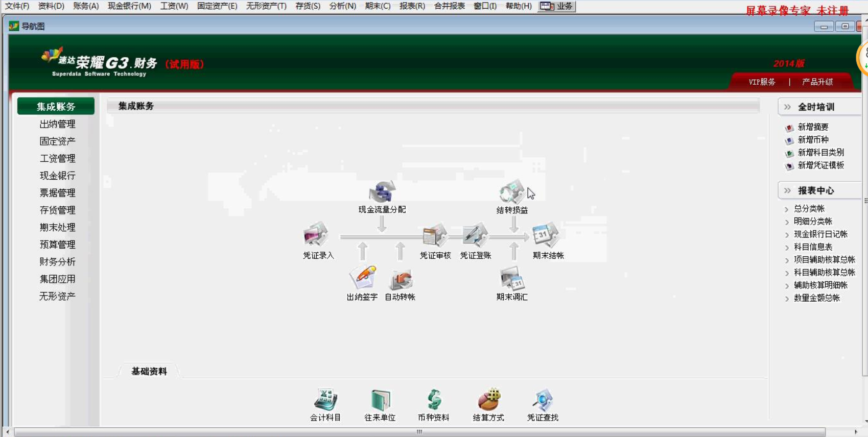Open the 凭证录入 voucher entry icon
The width and height of the screenshot is (868, 437).
(317, 234)
